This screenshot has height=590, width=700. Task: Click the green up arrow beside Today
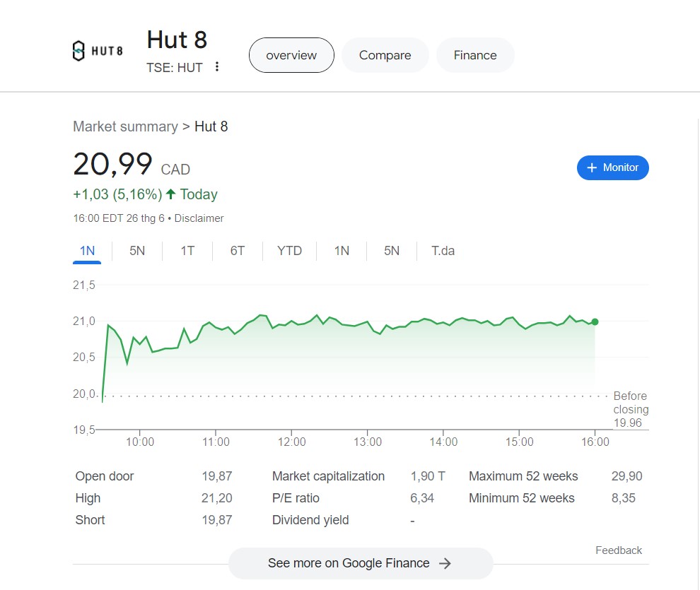click(170, 194)
